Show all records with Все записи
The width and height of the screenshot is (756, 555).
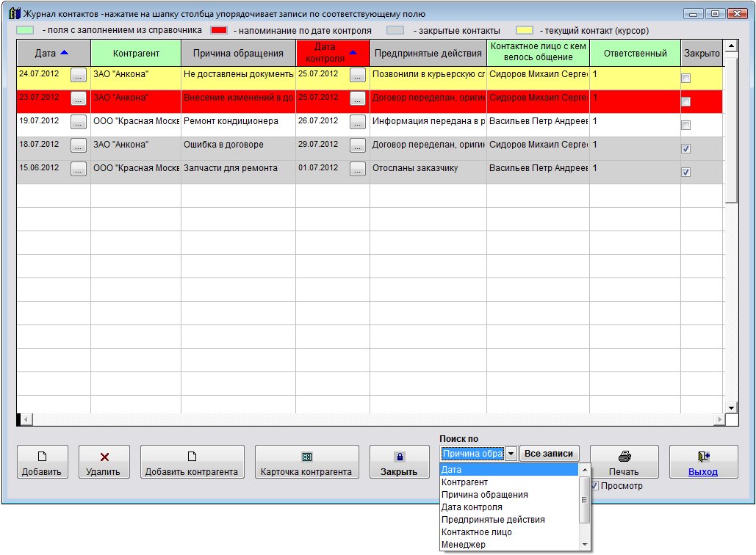coord(549,454)
